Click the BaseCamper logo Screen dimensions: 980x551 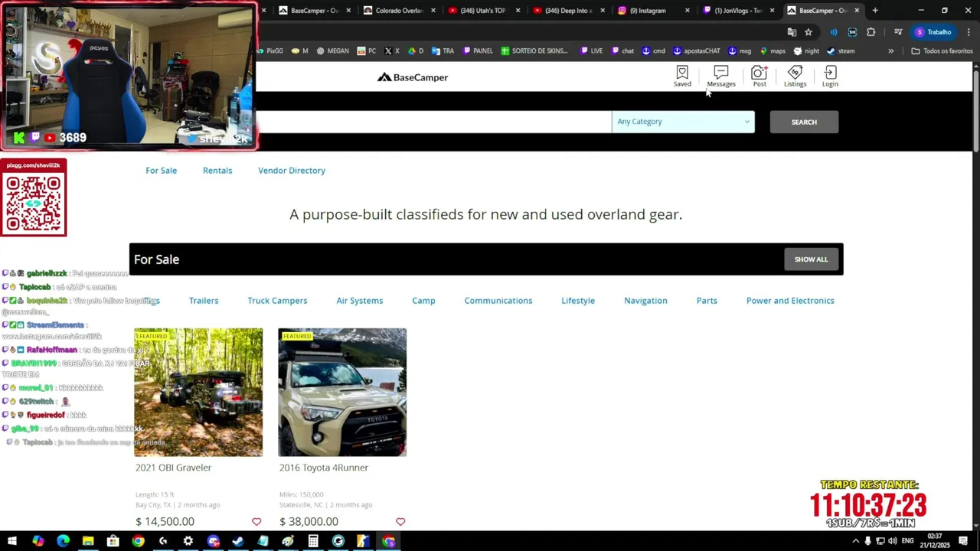point(413,77)
